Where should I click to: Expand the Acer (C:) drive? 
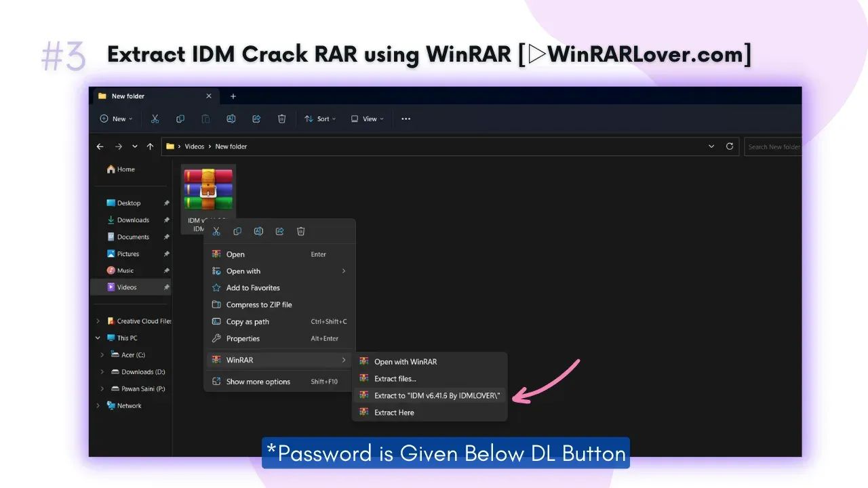(102, 355)
